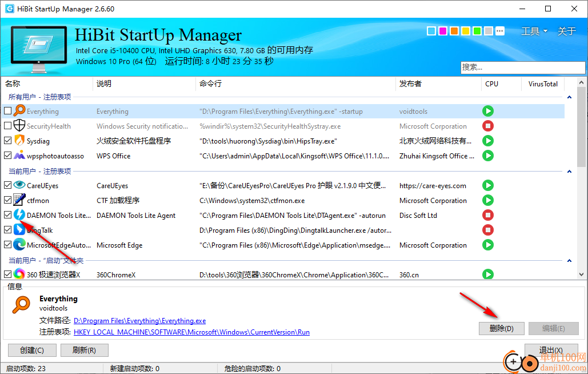
Task: Uncheck the wpsphotoautoasso startup entry
Action: (x=7, y=155)
